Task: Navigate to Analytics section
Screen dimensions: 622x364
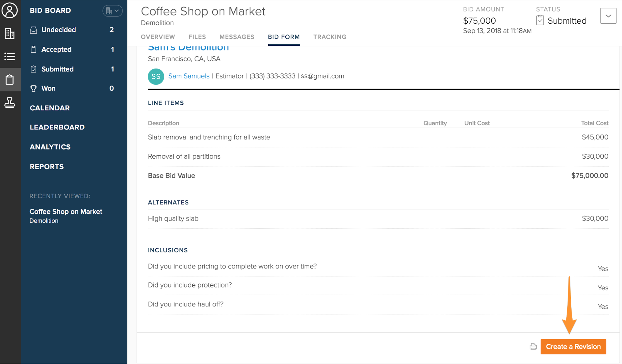Action: coord(50,147)
